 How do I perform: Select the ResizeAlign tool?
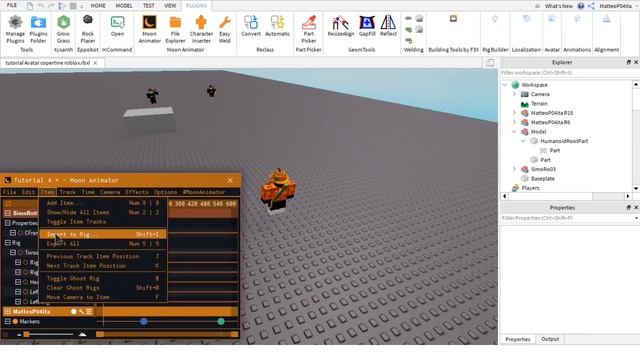(x=340, y=26)
